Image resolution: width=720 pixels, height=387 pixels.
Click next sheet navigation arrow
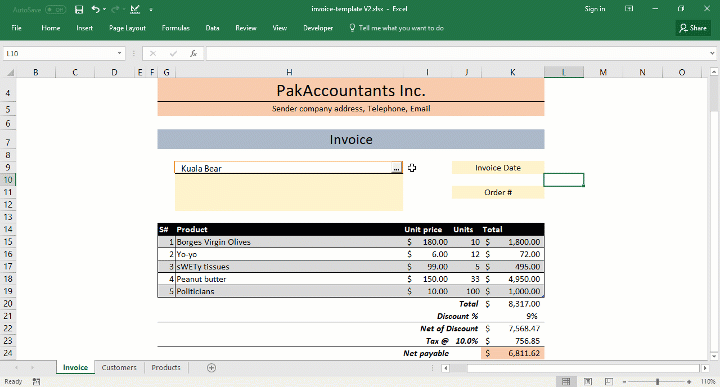[32, 368]
